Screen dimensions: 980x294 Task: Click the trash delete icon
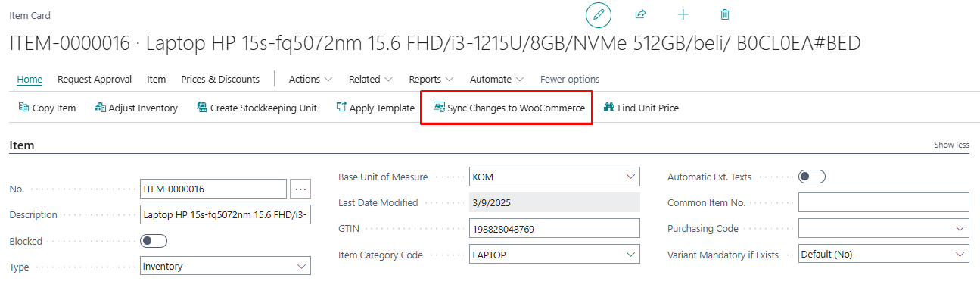(x=725, y=14)
